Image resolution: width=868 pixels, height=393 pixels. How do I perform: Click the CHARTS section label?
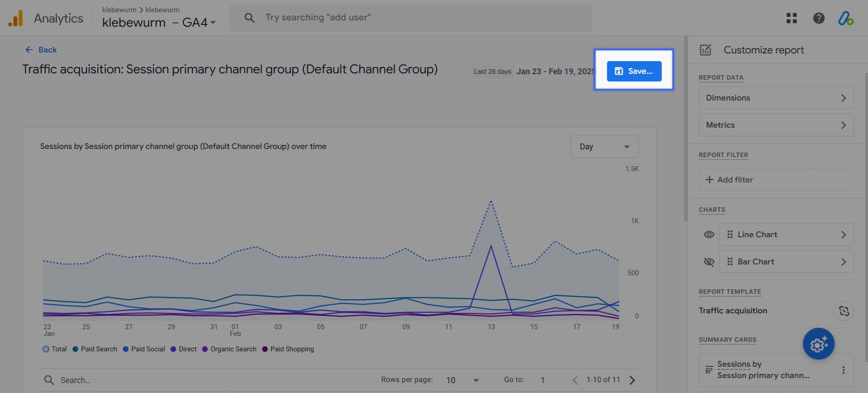point(712,210)
